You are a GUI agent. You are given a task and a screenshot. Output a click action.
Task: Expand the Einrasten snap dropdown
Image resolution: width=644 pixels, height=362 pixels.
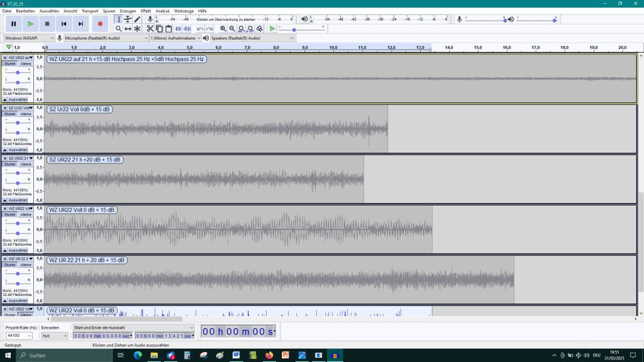[x=54, y=336]
